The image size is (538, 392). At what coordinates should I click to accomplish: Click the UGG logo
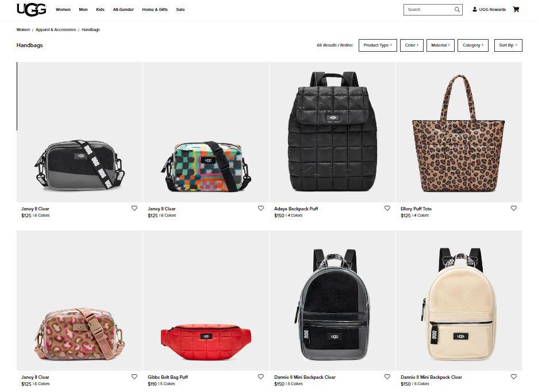(31, 10)
